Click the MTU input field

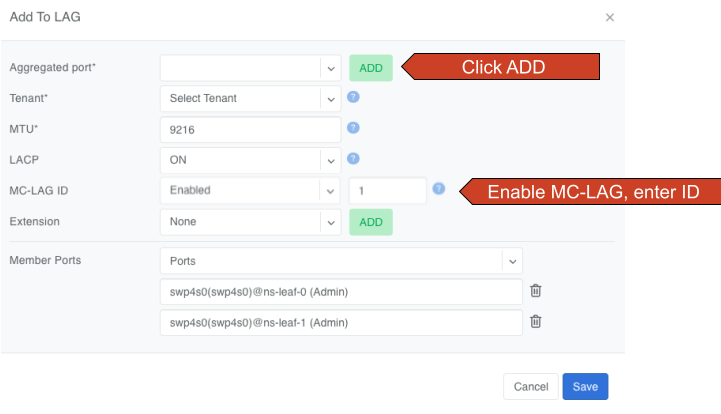pos(250,129)
